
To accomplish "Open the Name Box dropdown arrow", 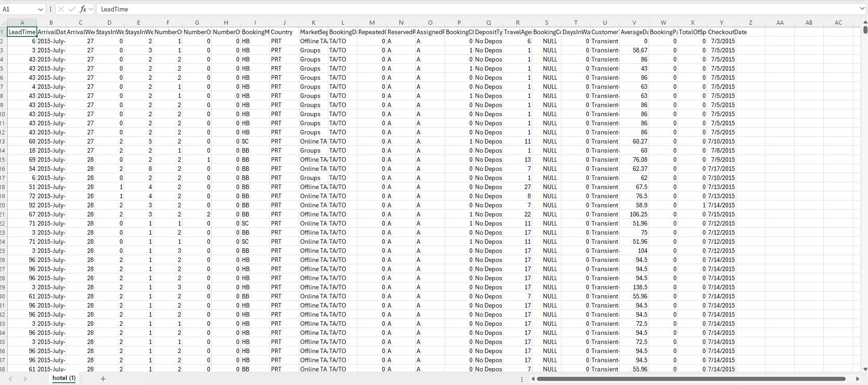I will [x=41, y=9].
